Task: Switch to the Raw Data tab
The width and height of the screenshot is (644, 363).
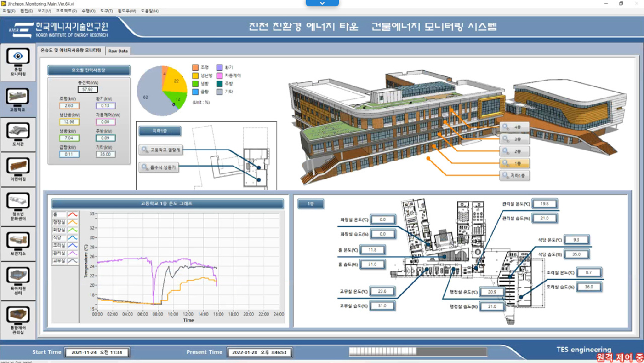Action: point(119,51)
